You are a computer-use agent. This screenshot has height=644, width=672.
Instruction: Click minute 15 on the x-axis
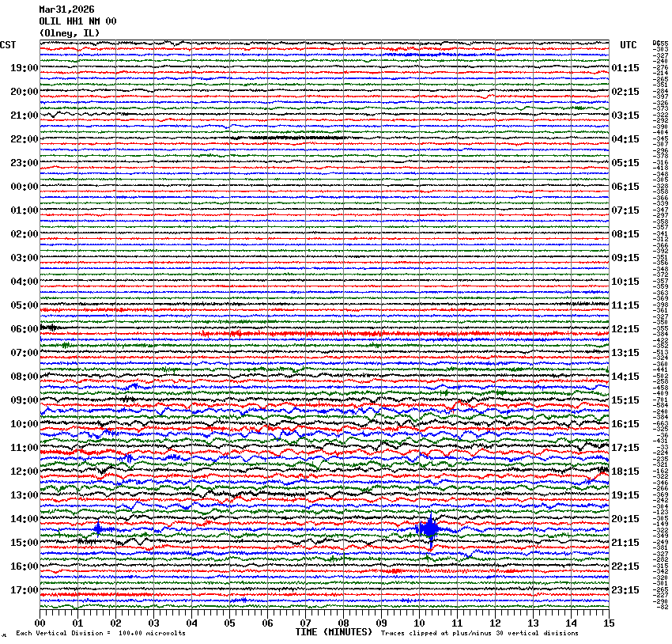607,623
